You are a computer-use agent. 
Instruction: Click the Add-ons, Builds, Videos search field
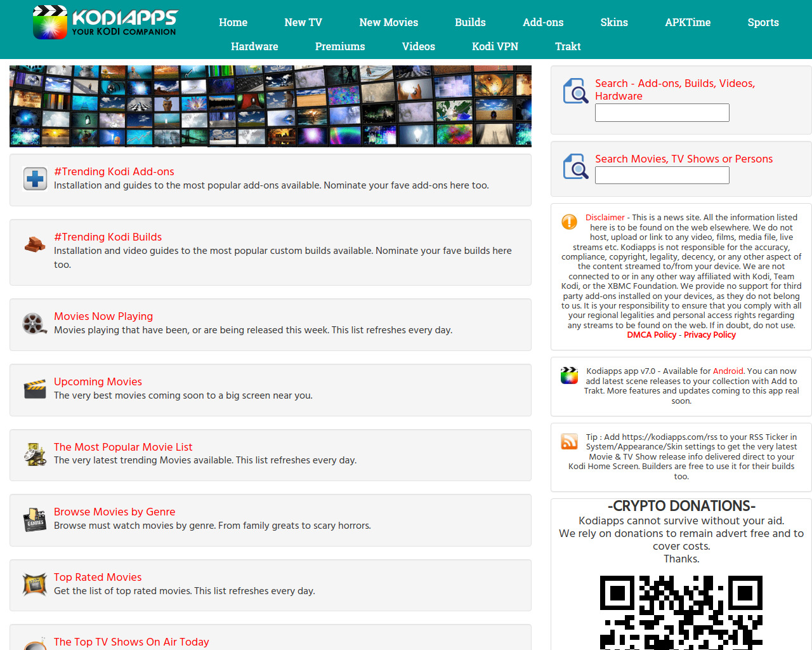662,113
